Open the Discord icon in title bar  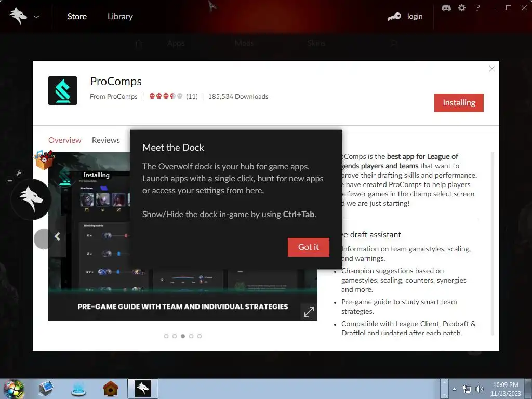[446, 8]
